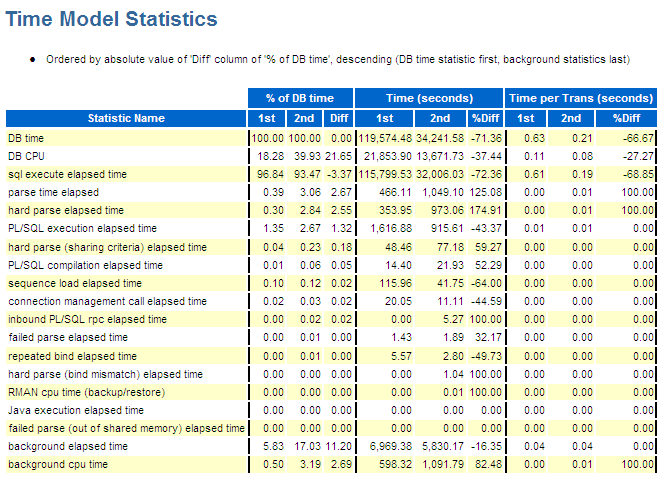Viewport: 667px width, 489px height.
Task: Click the 119,574.48 DB time value
Action: [385, 138]
